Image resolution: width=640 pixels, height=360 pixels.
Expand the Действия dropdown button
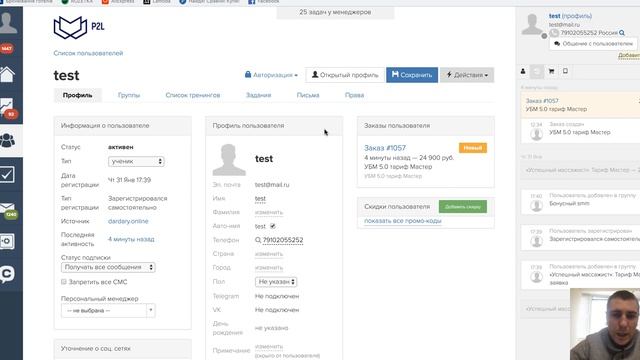click(467, 75)
